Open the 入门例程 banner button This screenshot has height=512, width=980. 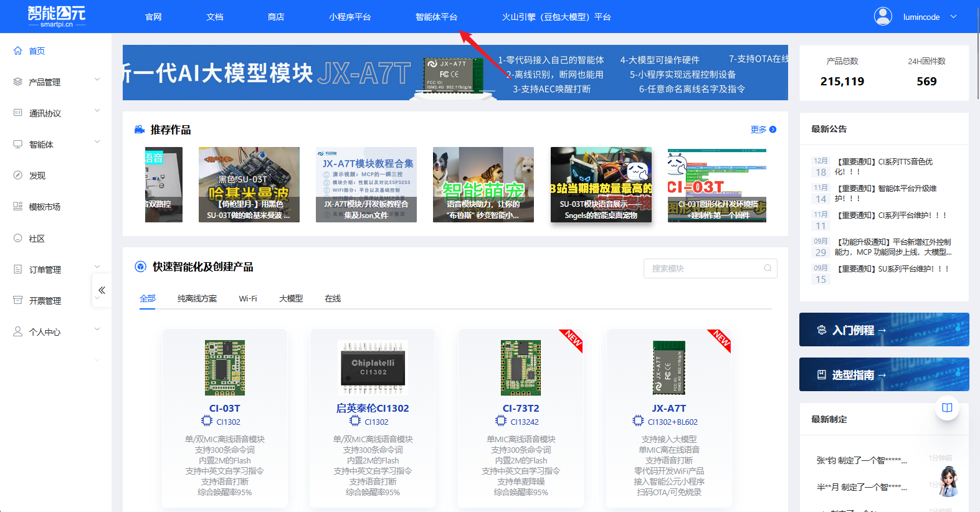tap(884, 329)
